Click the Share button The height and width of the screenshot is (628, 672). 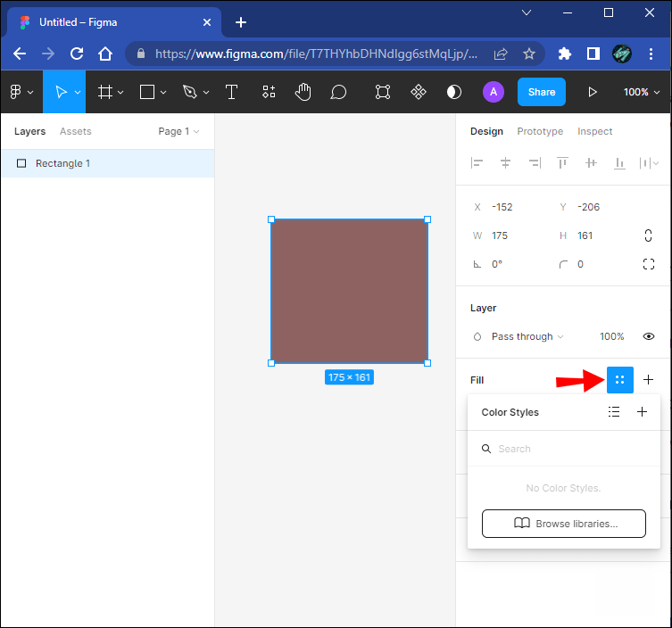(541, 92)
